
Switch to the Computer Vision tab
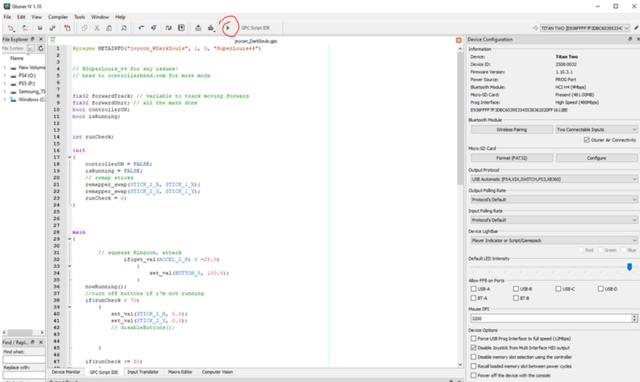[x=217, y=372]
